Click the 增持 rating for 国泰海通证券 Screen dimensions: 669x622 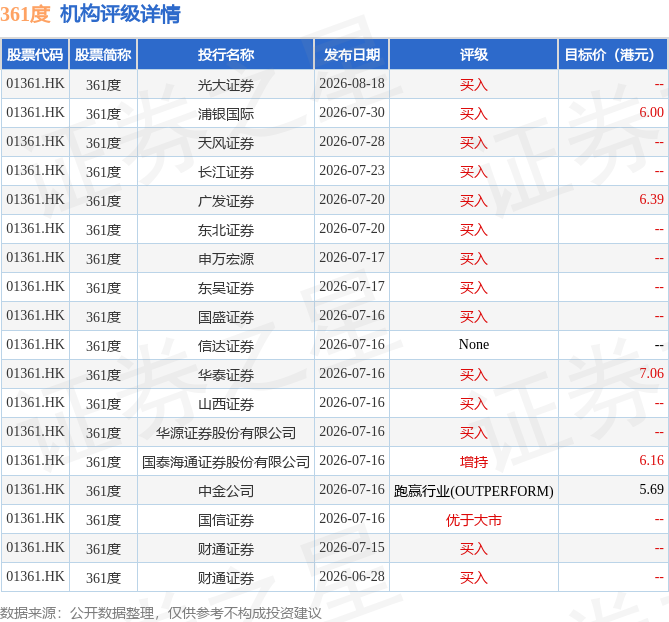pyautogui.click(x=474, y=462)
